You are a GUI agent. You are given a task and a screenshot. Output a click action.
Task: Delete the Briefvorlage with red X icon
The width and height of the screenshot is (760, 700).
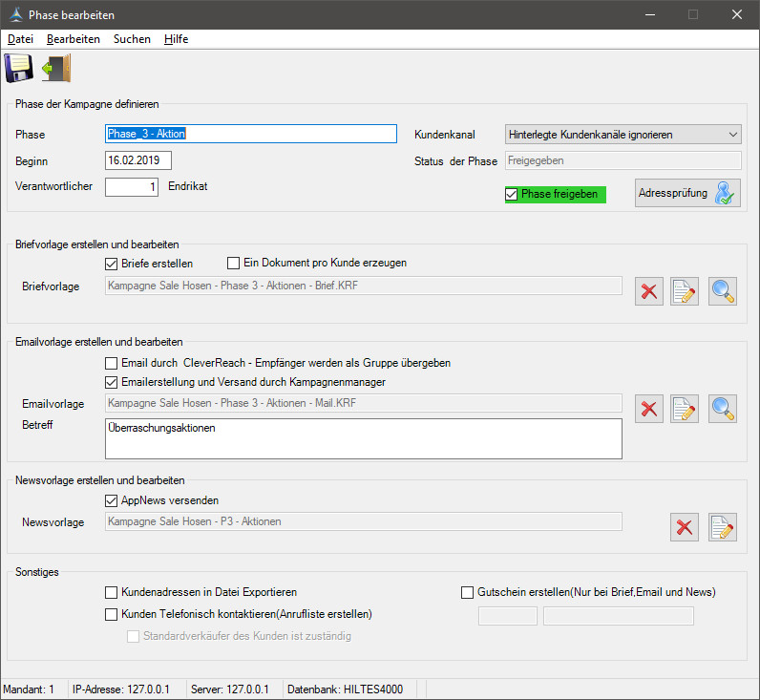click(649, 291)
